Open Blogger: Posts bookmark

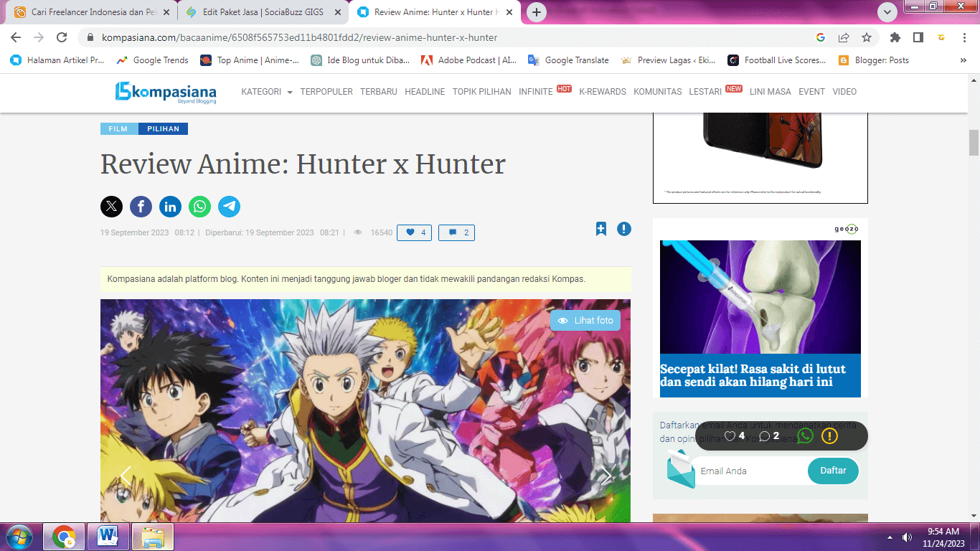coord(874,60)
